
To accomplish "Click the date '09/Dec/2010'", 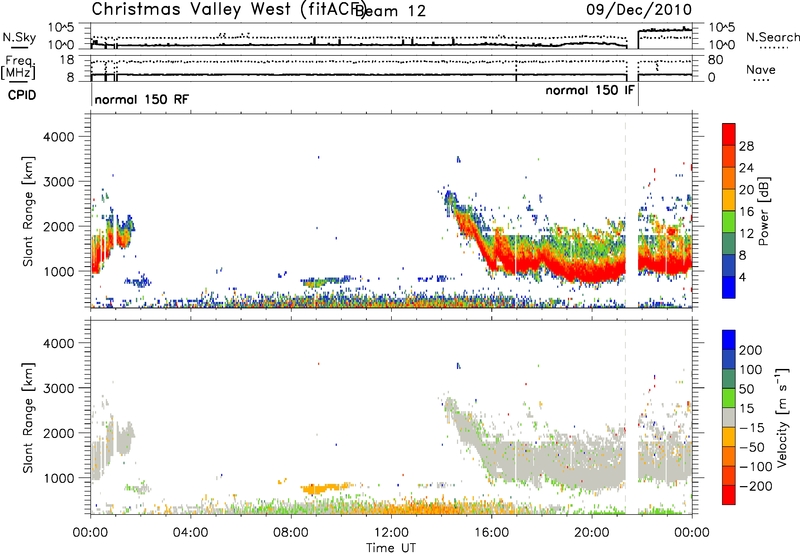I will [x=639, y=9].
